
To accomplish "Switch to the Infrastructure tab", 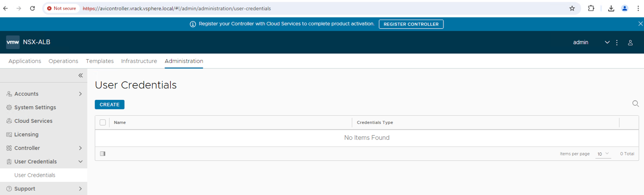I will [139, 61].
